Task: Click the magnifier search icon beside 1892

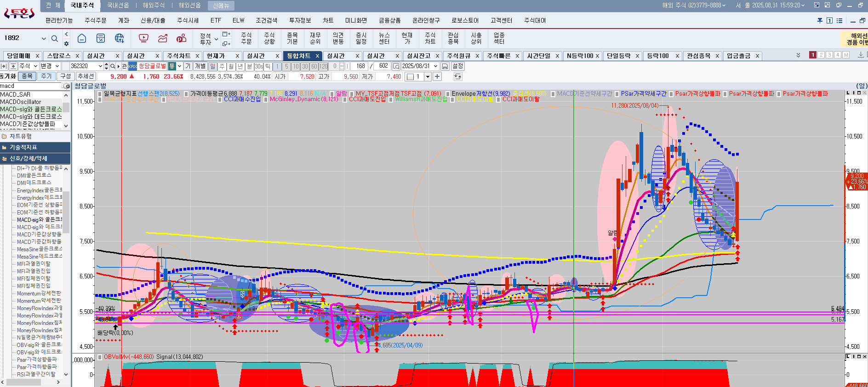Action: click(x=55, y=39)
